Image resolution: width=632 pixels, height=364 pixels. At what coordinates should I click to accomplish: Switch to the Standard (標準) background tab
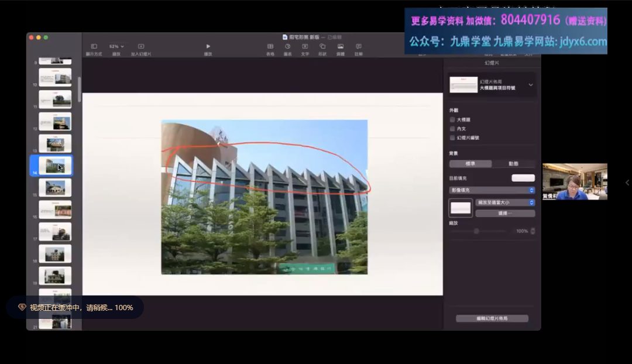(x=470, y=164)
